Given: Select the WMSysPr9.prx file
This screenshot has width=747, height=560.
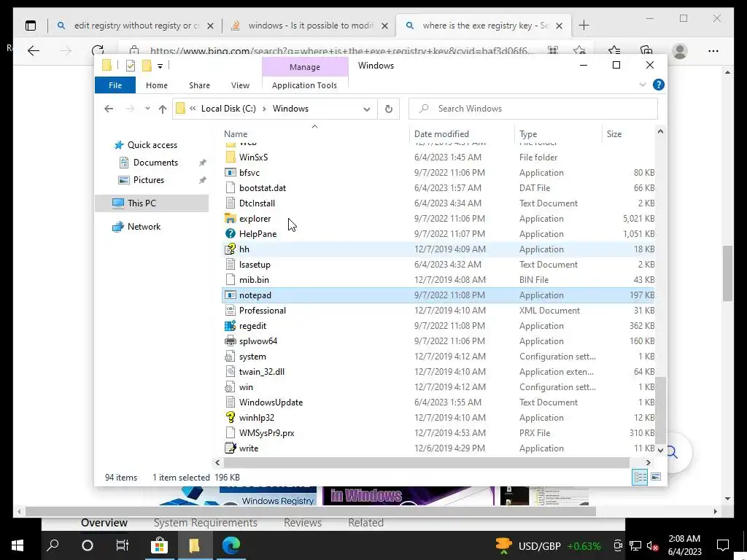Looking at the screenshot, I should [438, 433].
